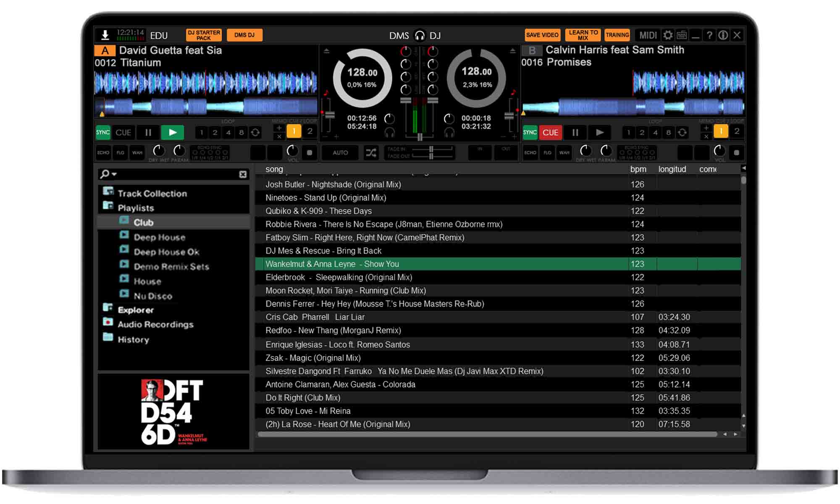This screenshot has height=504, width=840.
Task: Adjust the FADE IN slider
Action: coord(431,149)
